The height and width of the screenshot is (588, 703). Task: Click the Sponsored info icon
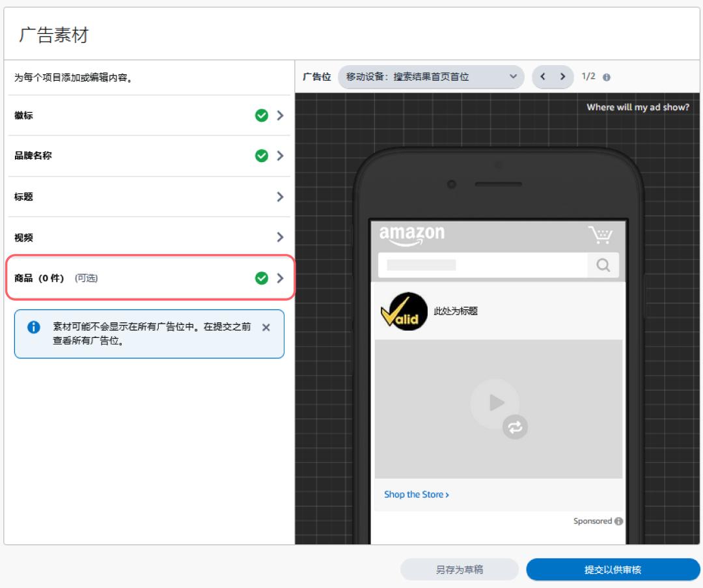coord(618,522)
